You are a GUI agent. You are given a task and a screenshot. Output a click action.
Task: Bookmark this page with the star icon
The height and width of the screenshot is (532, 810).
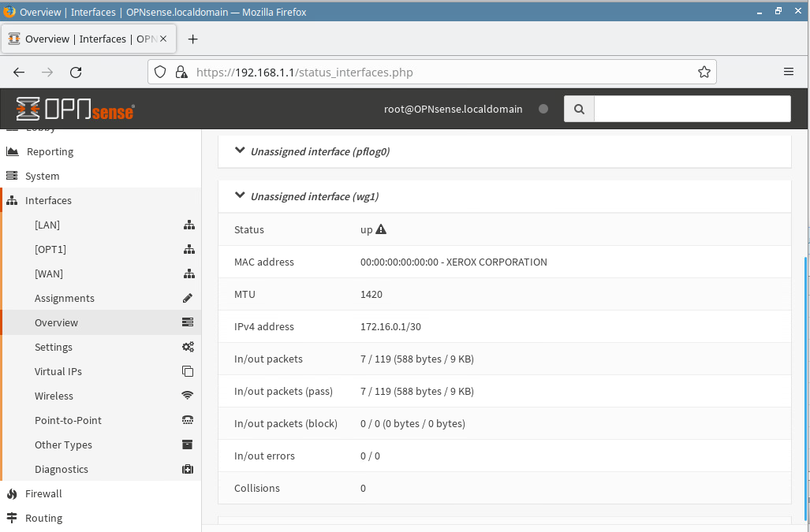click(704, 72)
